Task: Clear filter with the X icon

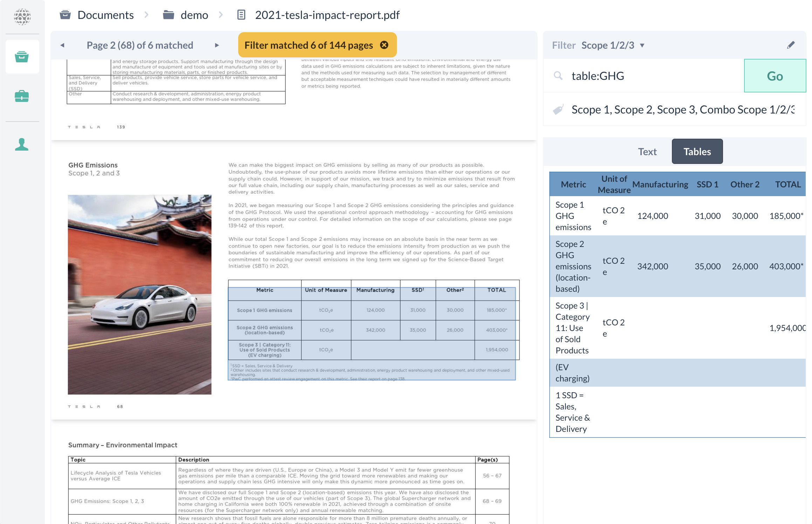Action: [384, 45]
